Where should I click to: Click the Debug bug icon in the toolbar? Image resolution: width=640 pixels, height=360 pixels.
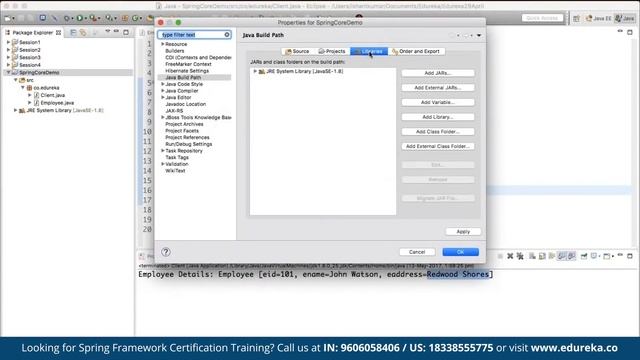(x=67, y=18)
